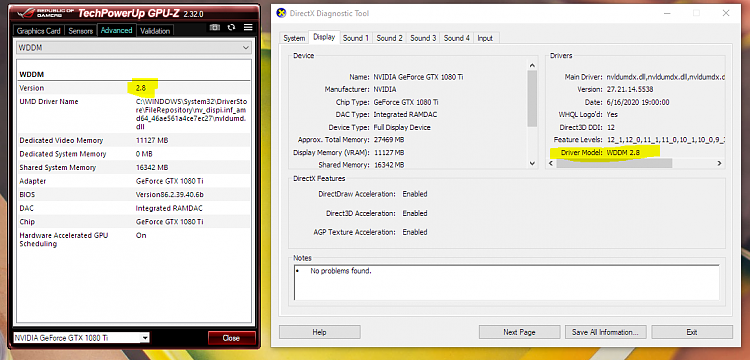Screen dimensions: 750x360
Task: Click the Device panel scroll down arrow
Action: coord(532,164)
